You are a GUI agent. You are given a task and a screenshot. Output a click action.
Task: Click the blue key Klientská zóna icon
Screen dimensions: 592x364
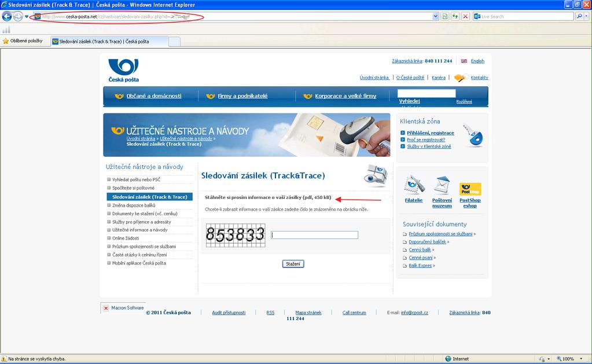click(473, 135)
